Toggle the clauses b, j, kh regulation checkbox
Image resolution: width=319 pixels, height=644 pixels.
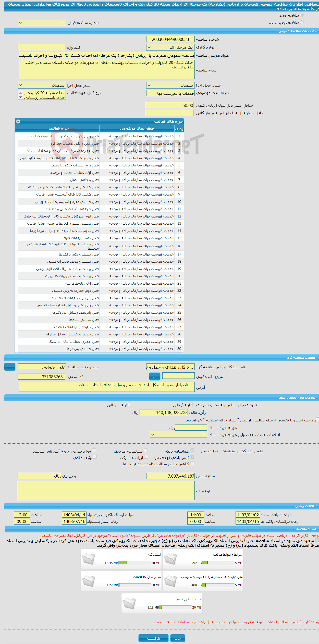(94, 451)
